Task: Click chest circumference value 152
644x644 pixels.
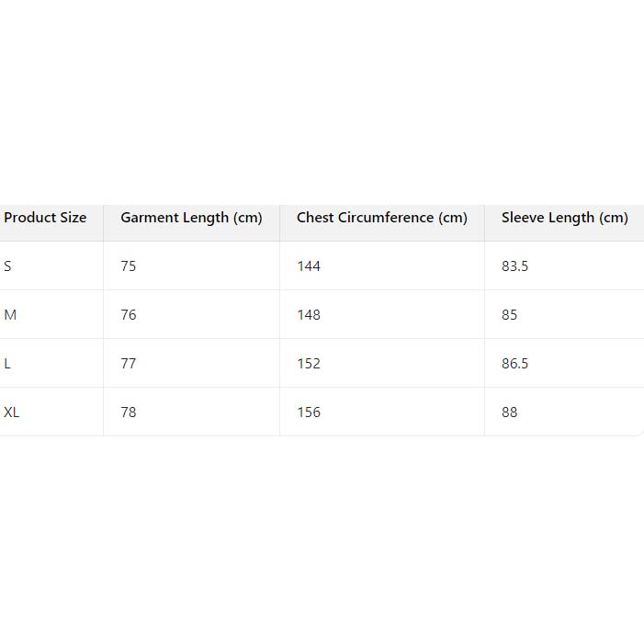Action: tap(309, 364)
